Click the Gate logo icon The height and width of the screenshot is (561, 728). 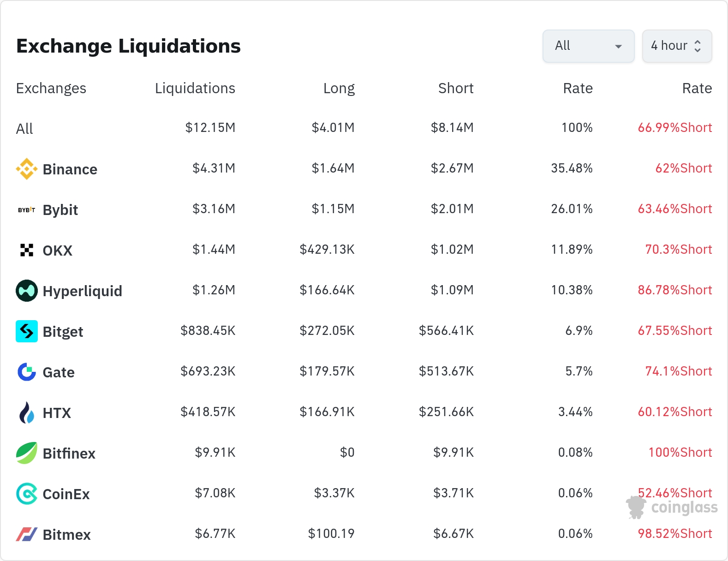point(27,372)
